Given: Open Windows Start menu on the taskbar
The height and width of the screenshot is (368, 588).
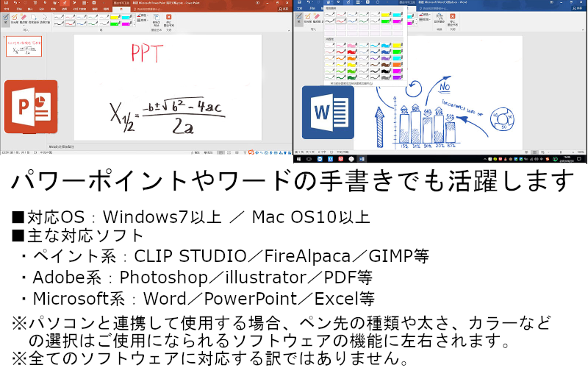Looking at the screenshot, I should (298, 158).
